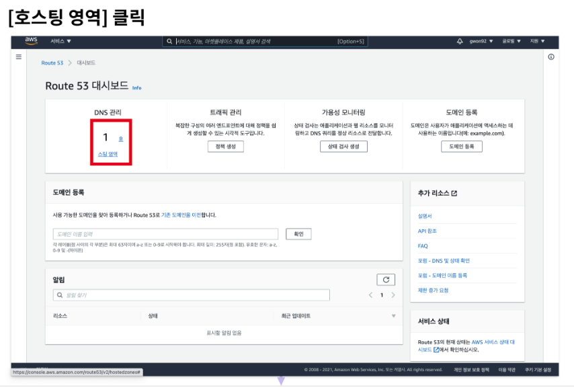The image size is (574, 392).
Task: Focus the AWS top search bar
Action: point(265,42)
